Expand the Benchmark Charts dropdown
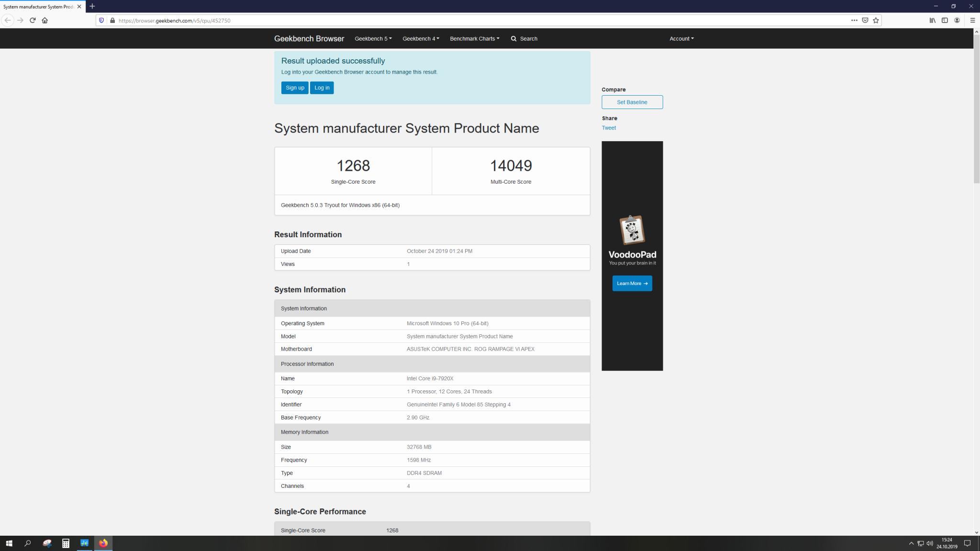Viewport: 980px width, 551px height. pyautogui.click(x=474, y=39)
